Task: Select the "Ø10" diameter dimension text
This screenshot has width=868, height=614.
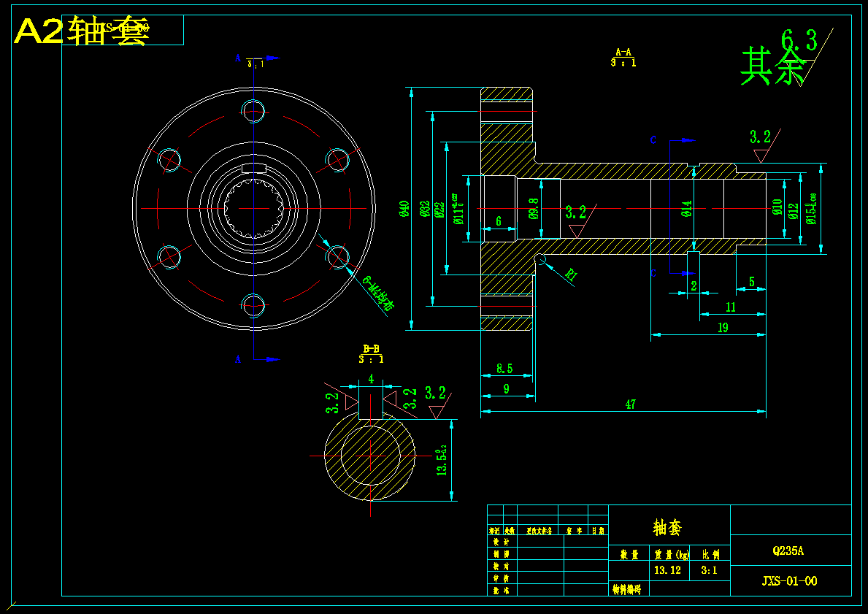Action: point(777,207)
